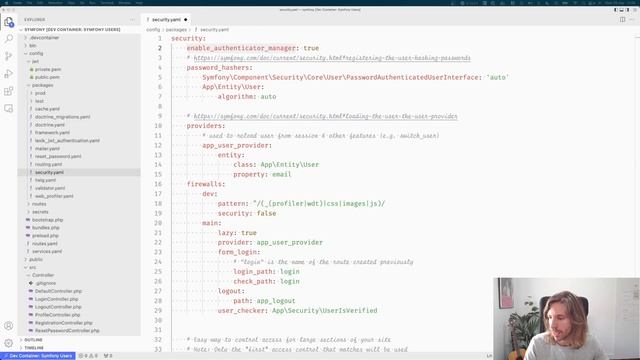The height and width of the screenshot is (360, 640).
Task: Toggle the bottom panel layout icon
Action: pyautogui.click(x=622, y=10)
